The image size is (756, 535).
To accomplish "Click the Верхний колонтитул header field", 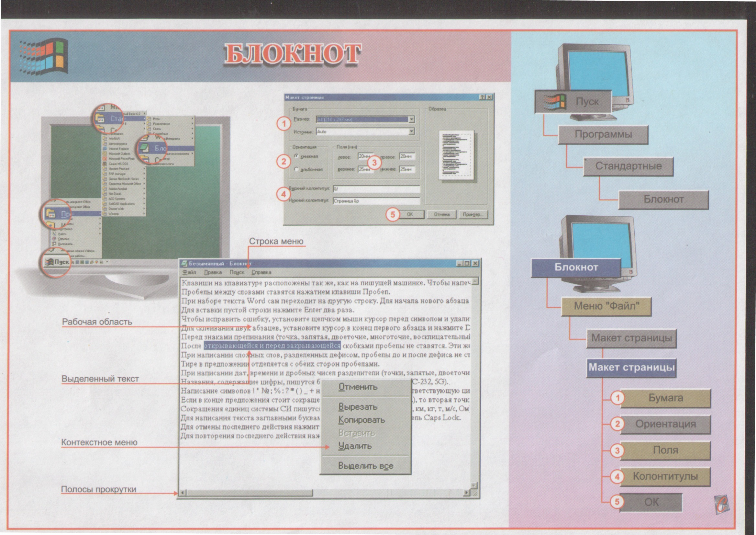I will 376,189.
